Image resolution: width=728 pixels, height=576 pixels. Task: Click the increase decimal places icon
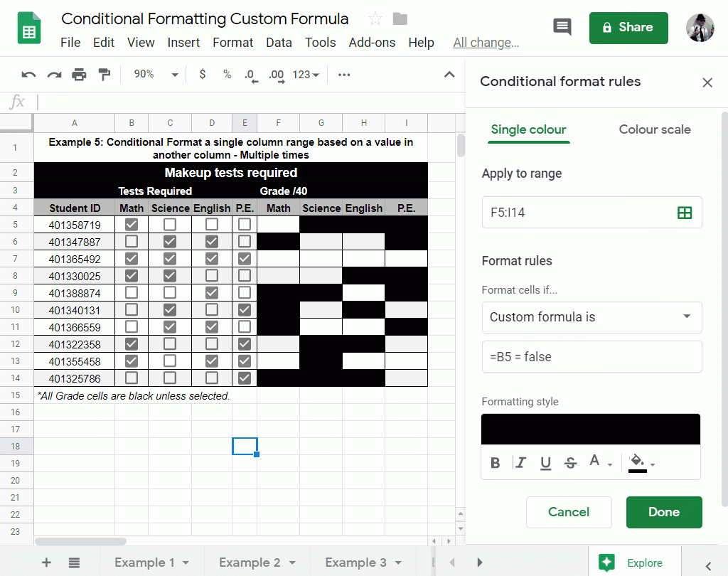click(x=276, y=74)
